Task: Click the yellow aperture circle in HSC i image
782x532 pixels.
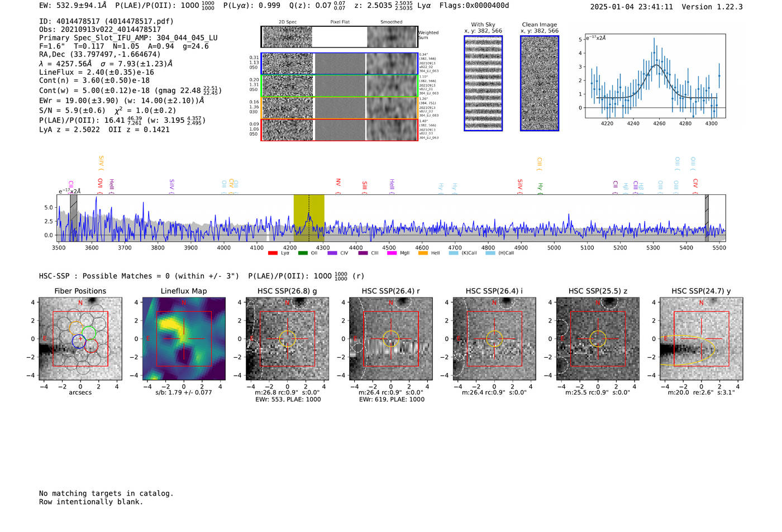Action: pos(494,338)
